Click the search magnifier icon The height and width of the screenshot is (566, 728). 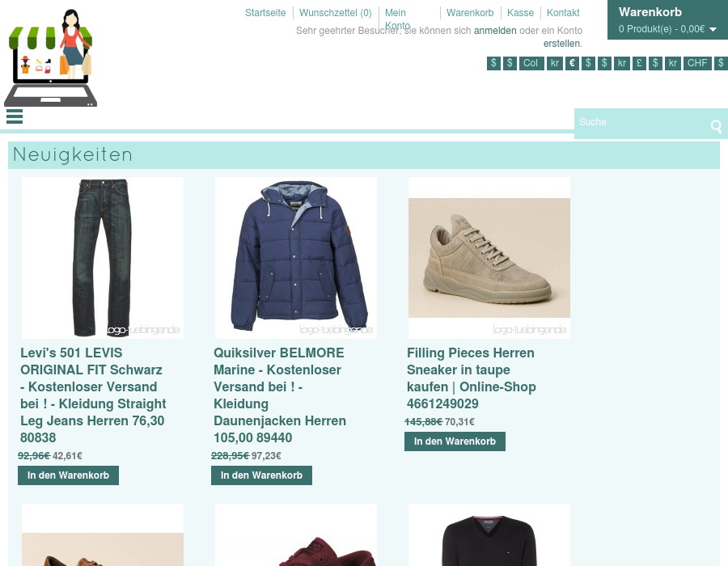(x=716, y=126)
